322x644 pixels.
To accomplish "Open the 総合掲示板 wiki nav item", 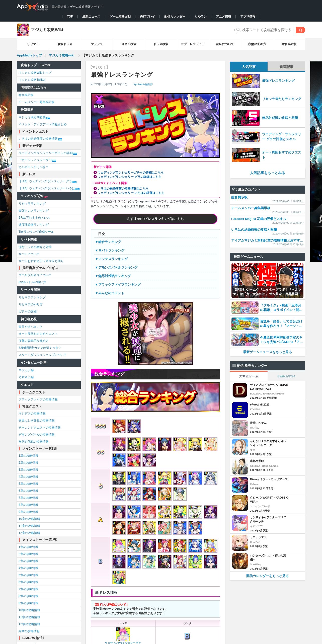I will (289, 44).
